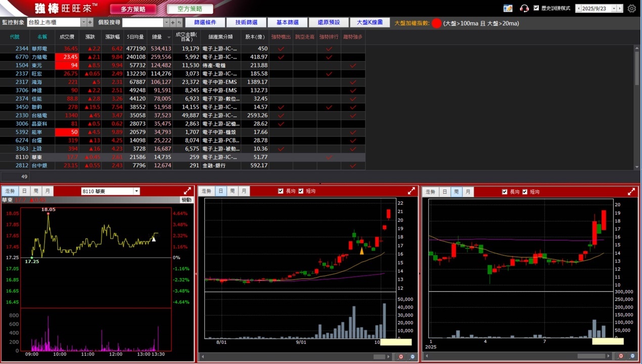This screenshot has width=642, height=364.
Task: Toggle the 歷史訓練模式 checkbox
Action: point(536,8)
